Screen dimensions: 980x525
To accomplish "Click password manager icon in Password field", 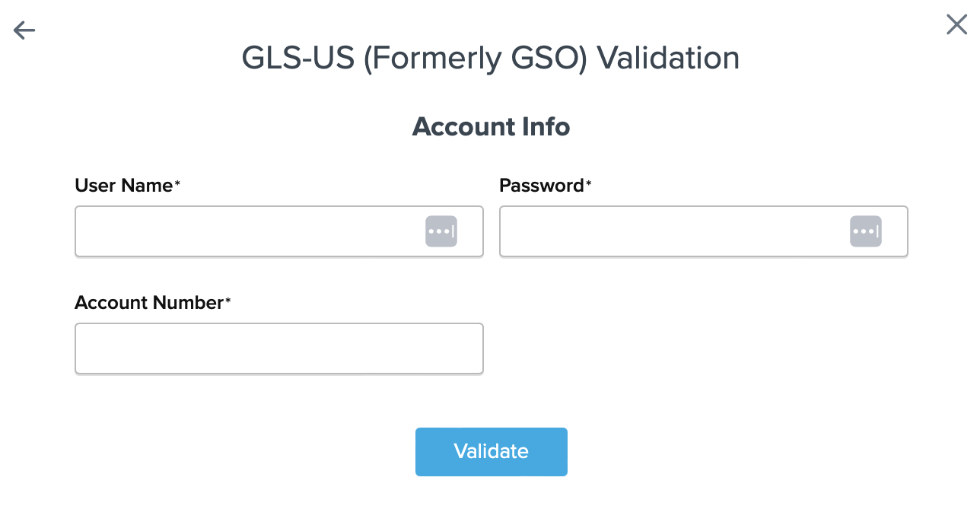I will 866,231.
